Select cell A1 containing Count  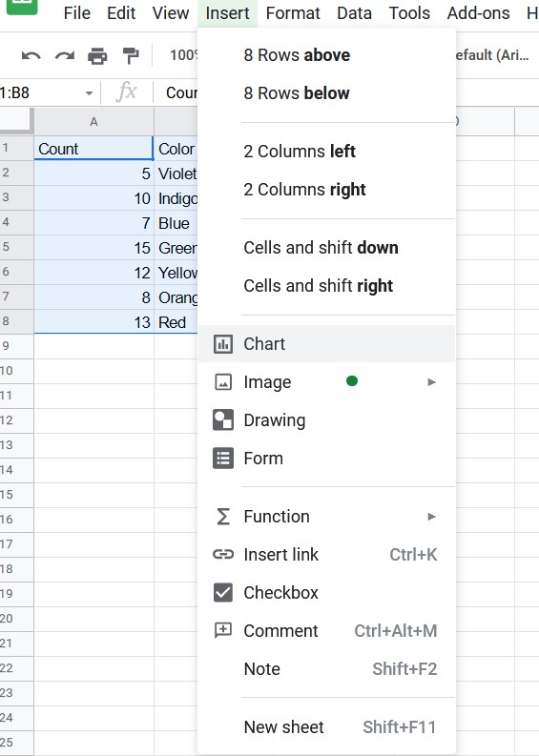click(93, 148)
